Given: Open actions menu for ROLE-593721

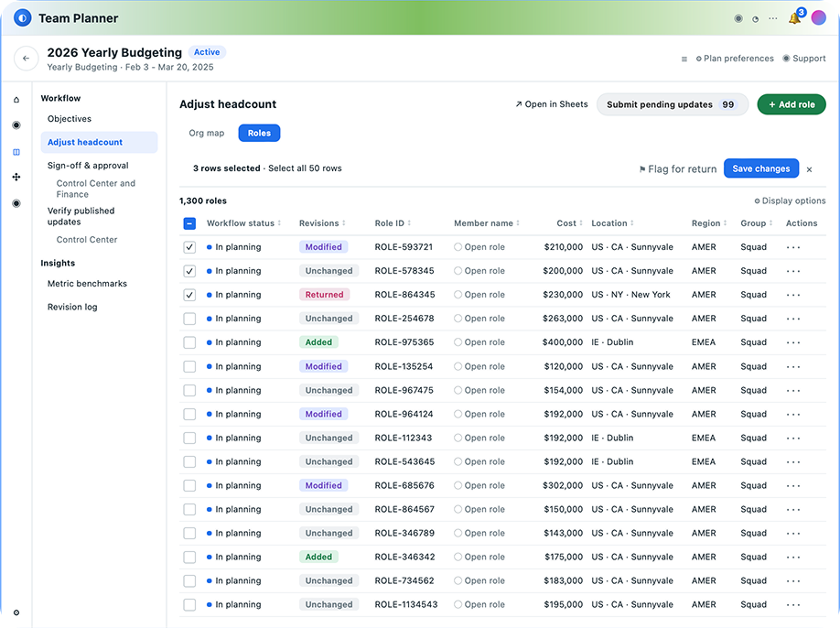Looking at the screenshot, I should pos(793,247).
